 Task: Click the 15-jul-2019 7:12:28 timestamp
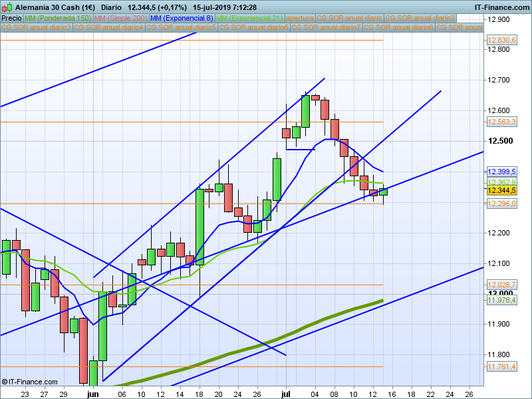(x=225, y=7)
